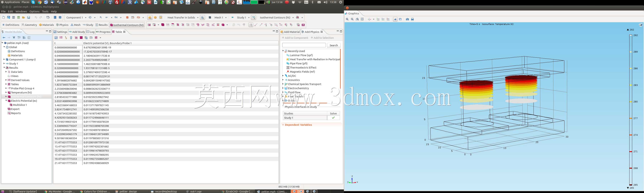644x193 pixels.
Task: Switch to YZ view in Graphics toolbar
Action: tap(383, 19)
